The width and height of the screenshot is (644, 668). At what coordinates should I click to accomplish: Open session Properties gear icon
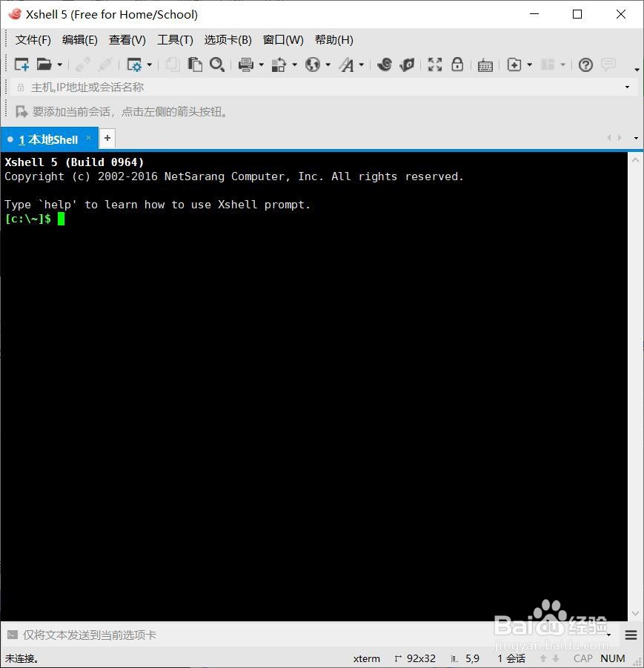[135, 65]
